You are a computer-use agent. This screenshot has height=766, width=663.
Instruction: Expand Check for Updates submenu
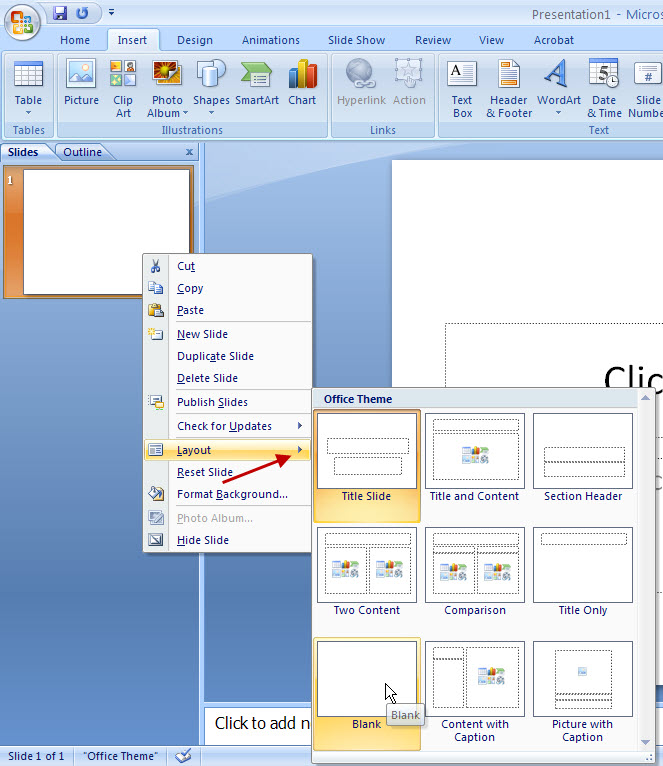pos(228,426)
